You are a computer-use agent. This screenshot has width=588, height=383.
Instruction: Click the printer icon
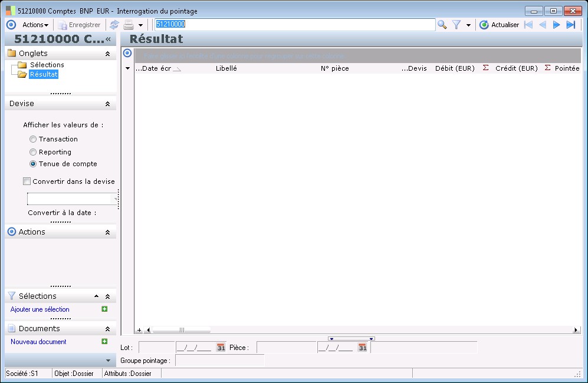pyautogui.click(x=129, y=25)
